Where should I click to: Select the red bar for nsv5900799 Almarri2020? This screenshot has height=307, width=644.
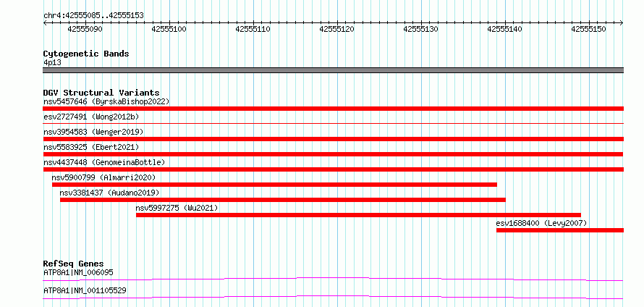pyautogui.click(x=274, y=185)
